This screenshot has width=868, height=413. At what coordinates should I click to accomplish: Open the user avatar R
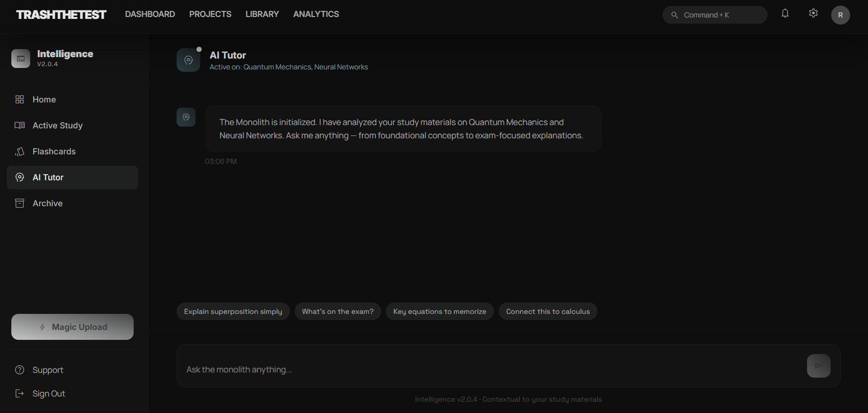[x=841, y=15]
